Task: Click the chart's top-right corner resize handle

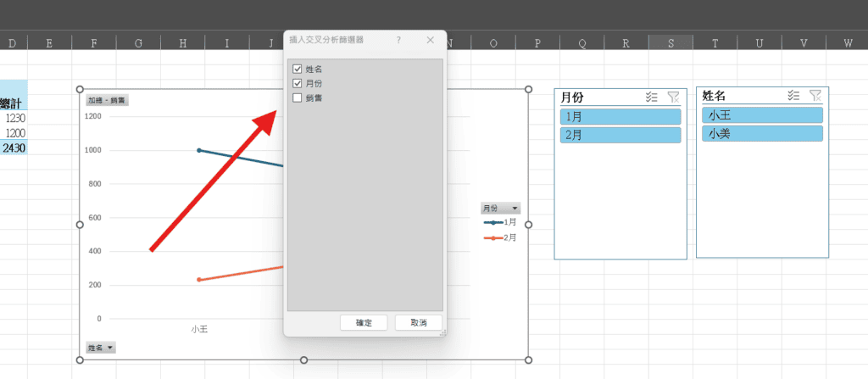Action: coord(528,89)
